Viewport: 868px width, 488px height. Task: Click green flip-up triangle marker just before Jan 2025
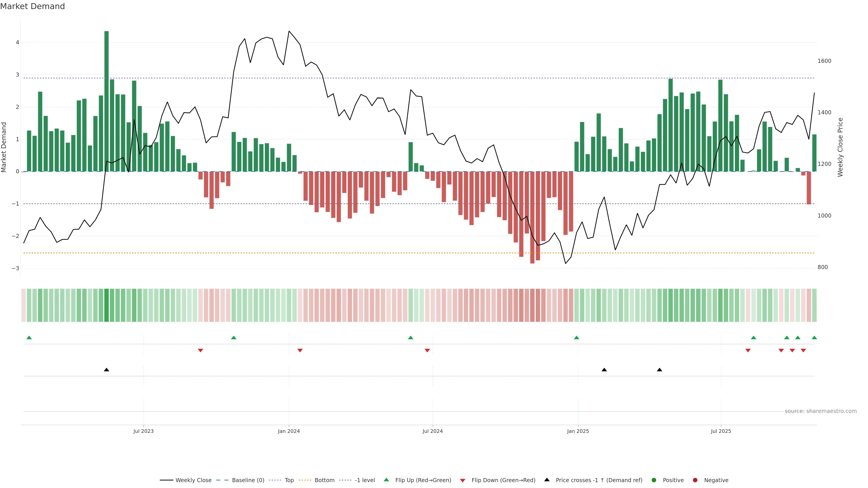pos(577,338)
